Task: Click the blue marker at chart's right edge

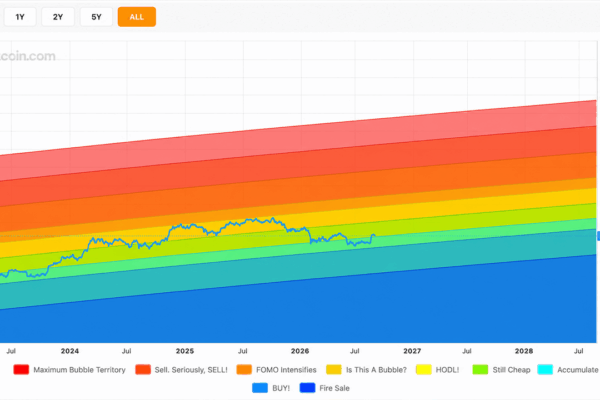Action: [x=598, y=236]
